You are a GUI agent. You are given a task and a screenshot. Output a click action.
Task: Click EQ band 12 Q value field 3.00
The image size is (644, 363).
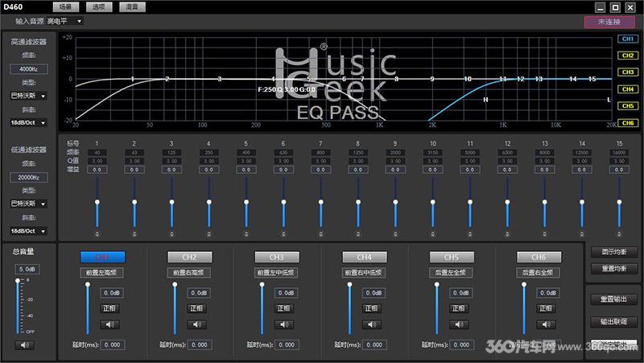click(508, 161)
